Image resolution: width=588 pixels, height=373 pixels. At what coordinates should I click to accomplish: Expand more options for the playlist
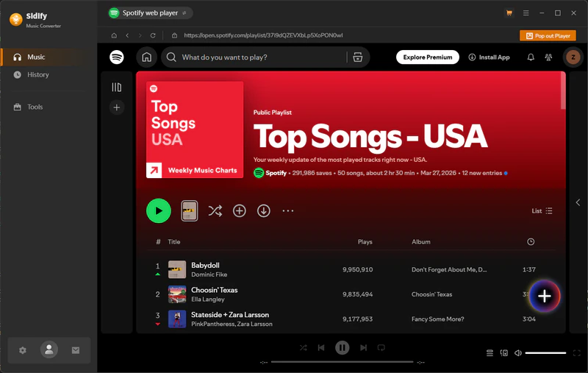288,211
